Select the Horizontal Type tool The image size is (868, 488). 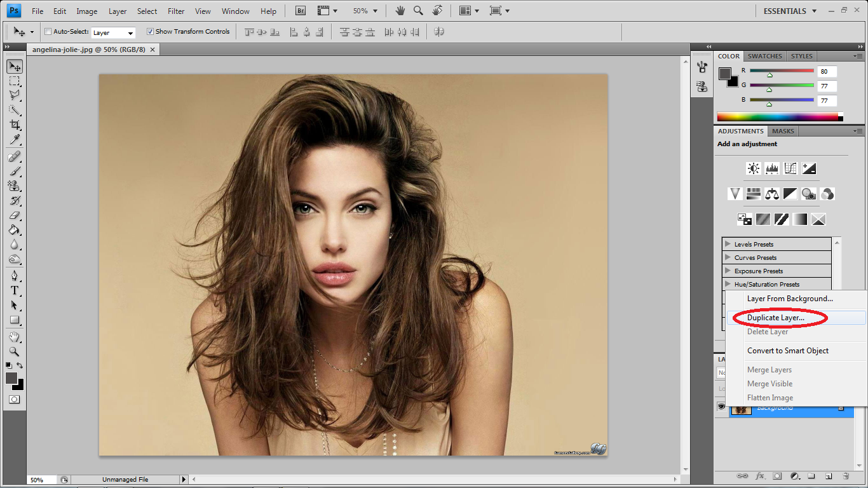point(15,290)
